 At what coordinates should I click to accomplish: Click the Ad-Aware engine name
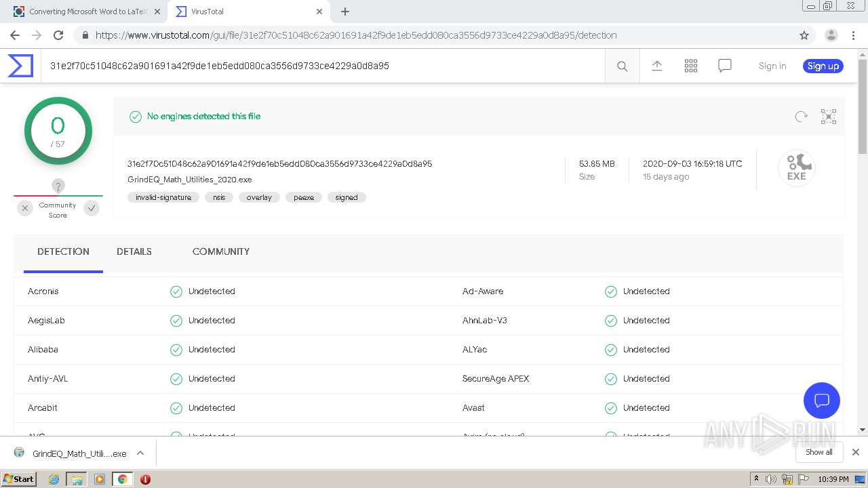coord(483,291)
